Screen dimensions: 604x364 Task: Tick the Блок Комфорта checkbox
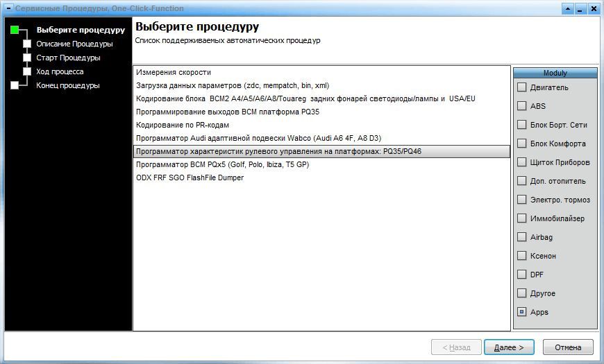click(521, 144)
